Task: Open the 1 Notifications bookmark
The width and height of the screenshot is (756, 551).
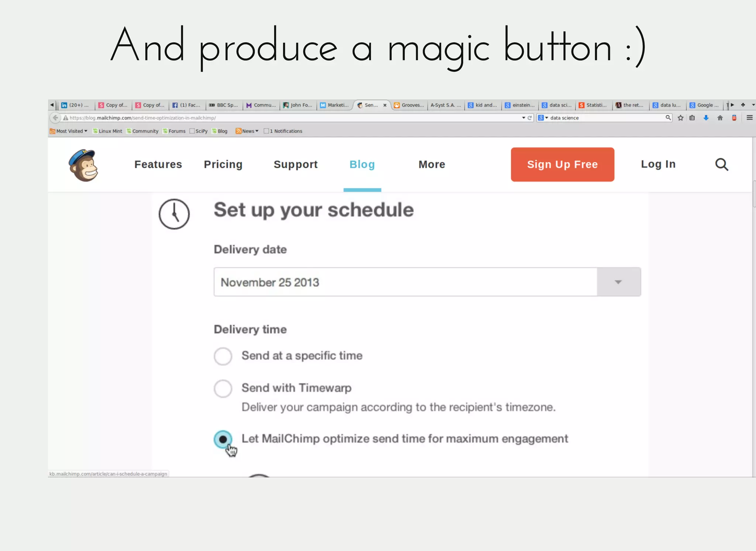Action: [283, 131]
